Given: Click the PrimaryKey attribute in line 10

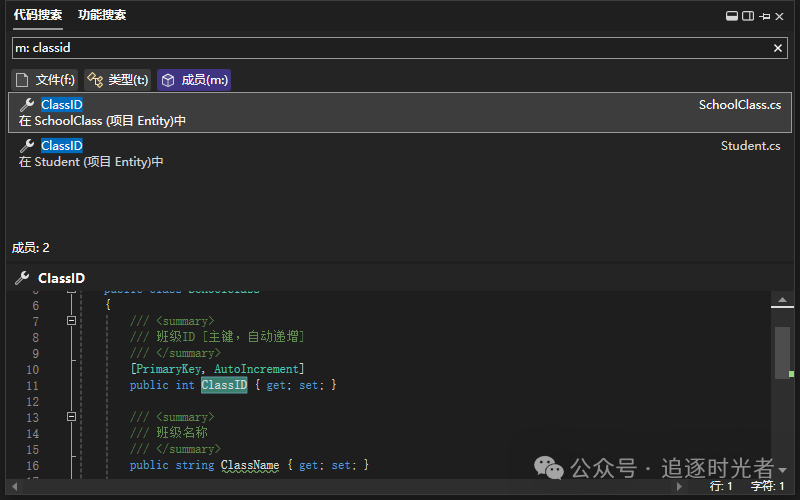Looking at the screenshot, I should [168, 369].
